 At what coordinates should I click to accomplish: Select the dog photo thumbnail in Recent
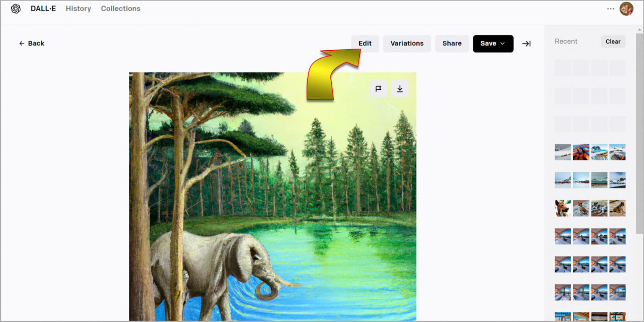pyautogui.click(x=562, y=208)
